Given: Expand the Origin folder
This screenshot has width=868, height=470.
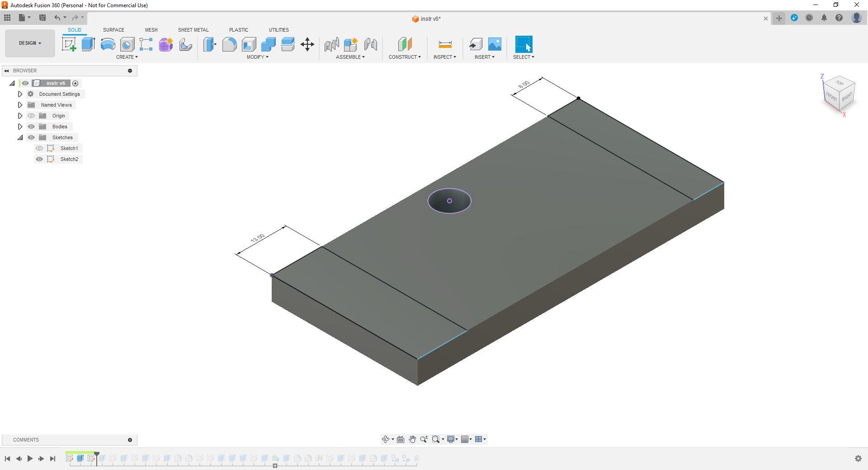Looking at the screenshot, I should (20, 116).
